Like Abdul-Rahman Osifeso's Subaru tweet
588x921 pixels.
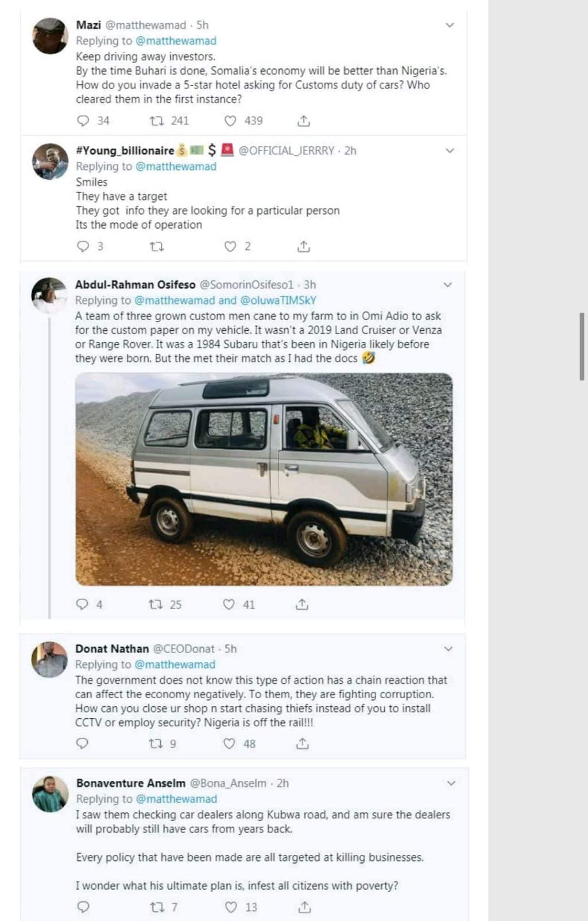(x=229, y=605)
